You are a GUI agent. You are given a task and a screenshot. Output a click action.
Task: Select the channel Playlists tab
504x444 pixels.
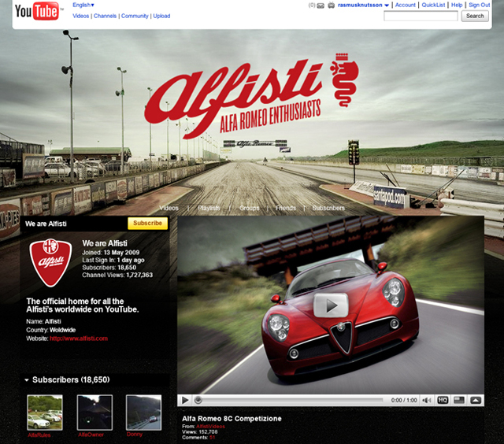click(209, 208)
